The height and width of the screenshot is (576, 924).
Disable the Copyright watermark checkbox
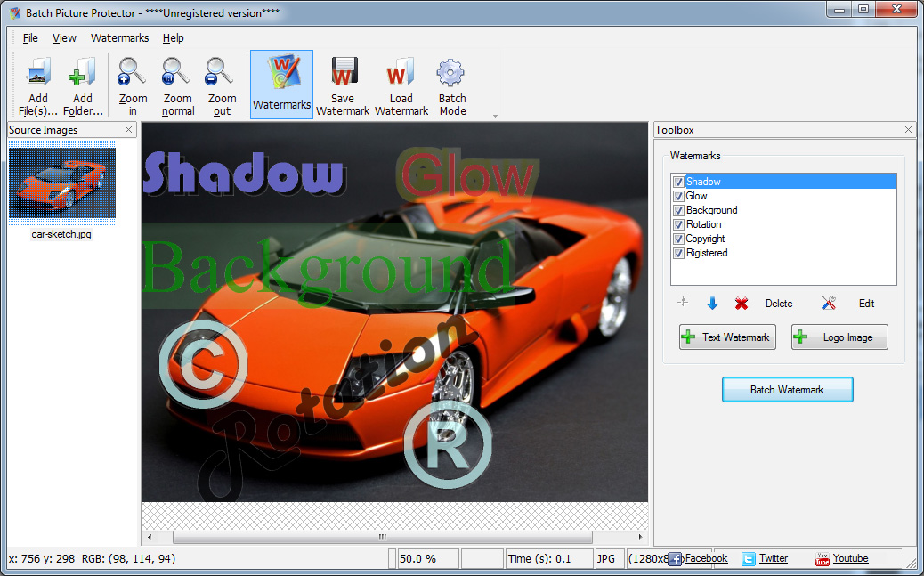point(678,239)
